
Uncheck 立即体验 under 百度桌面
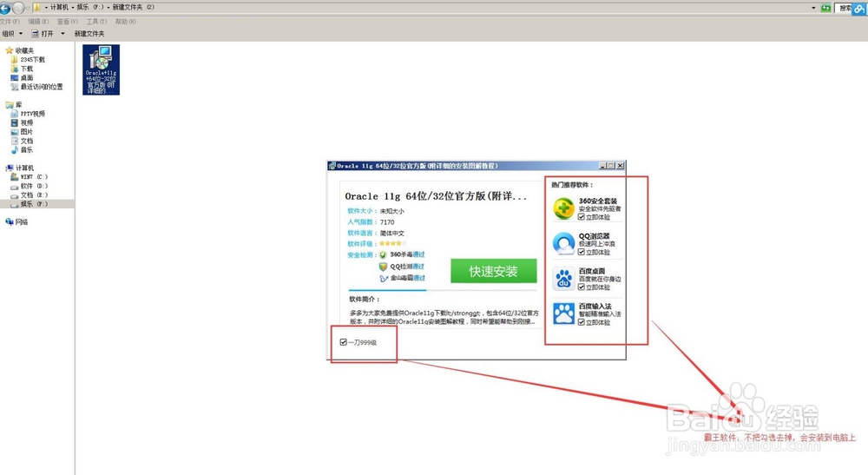pos(582,287)
